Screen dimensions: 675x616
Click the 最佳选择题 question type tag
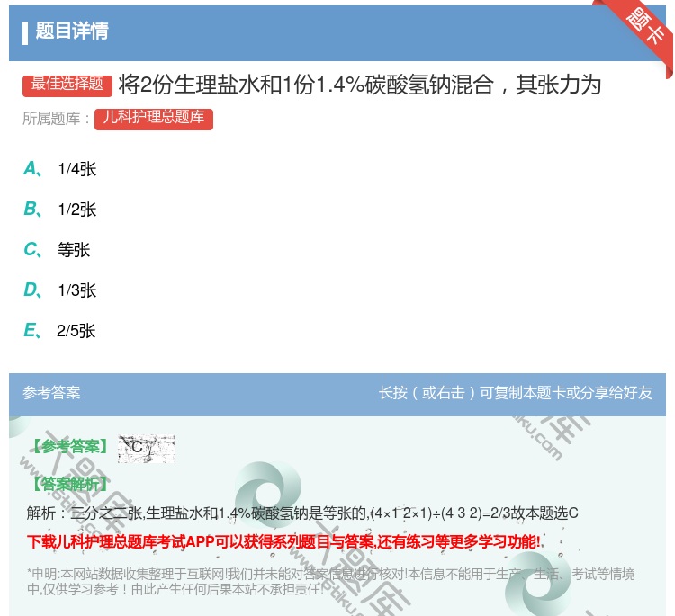pyautogui.click(x=67, y=85)
